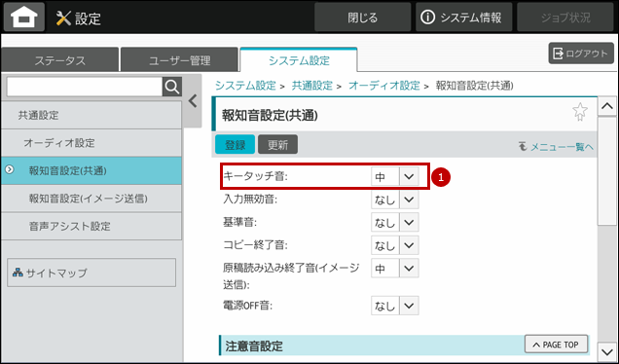Select 共通設定 in the sidebar
The height and width of the screenshot is (364, 619).
pyautogui.click(x=91, y=115)
